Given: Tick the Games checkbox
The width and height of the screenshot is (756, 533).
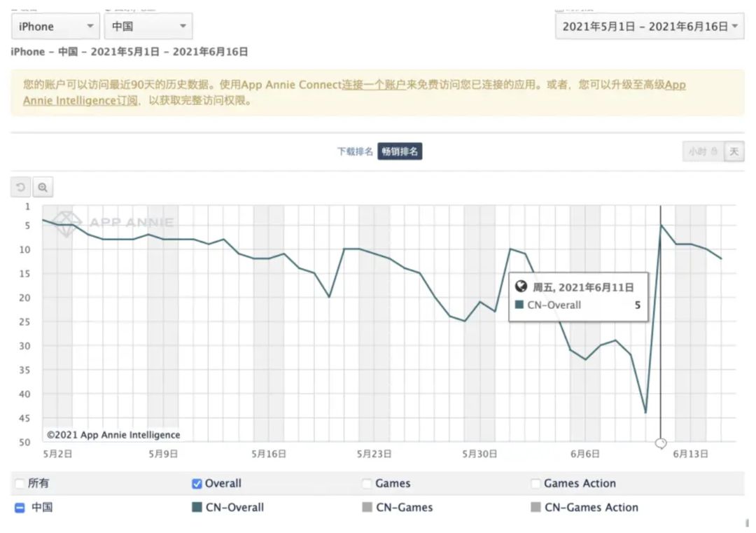Looking at the screenshot, I should pyautogui.click(x=367, y=483).
